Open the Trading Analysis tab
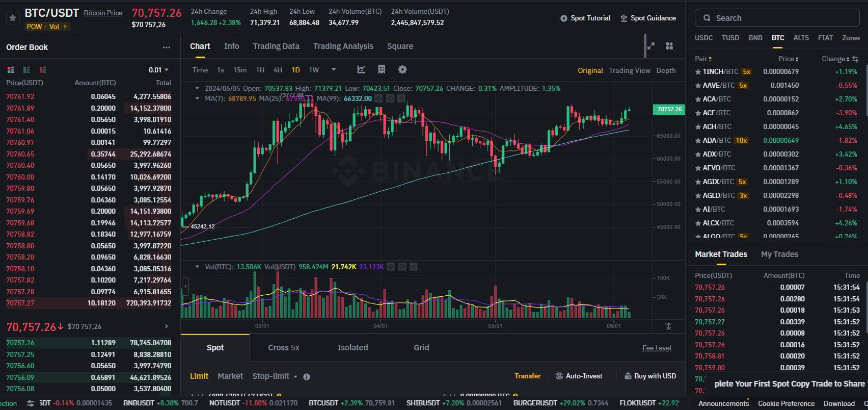This screenshot has height=410, width=868. [x=343, y=46]
